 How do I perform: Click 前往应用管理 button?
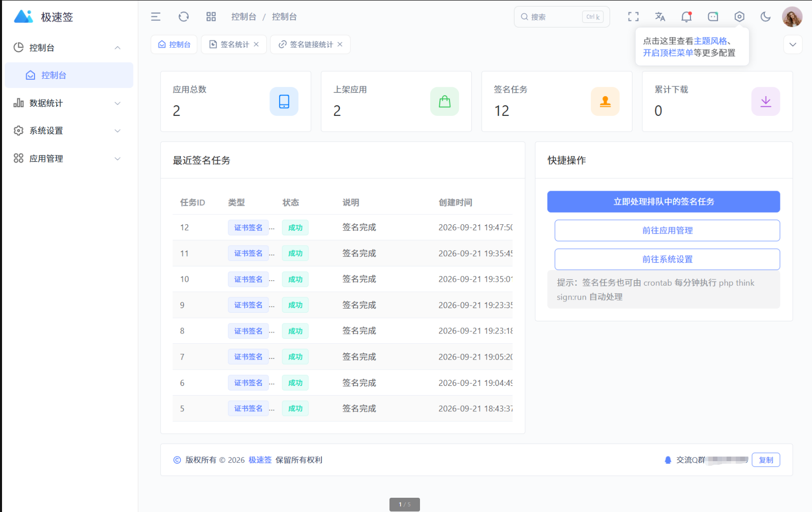pos(667,230)
